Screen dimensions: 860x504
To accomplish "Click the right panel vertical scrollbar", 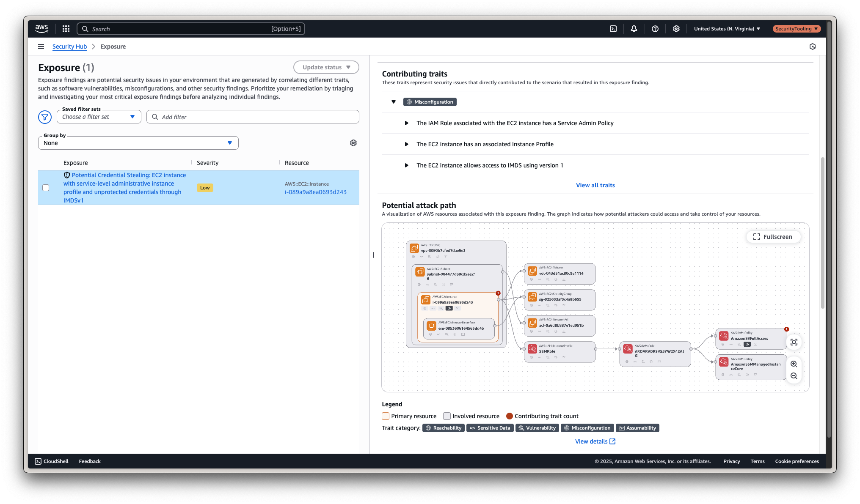I will point(822,233).
